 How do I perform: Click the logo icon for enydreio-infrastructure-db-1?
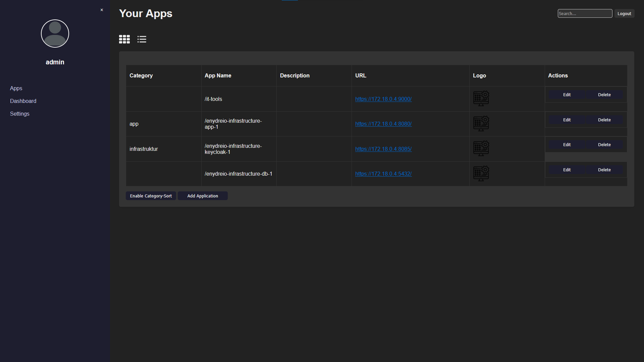click(x=481, y=174)
